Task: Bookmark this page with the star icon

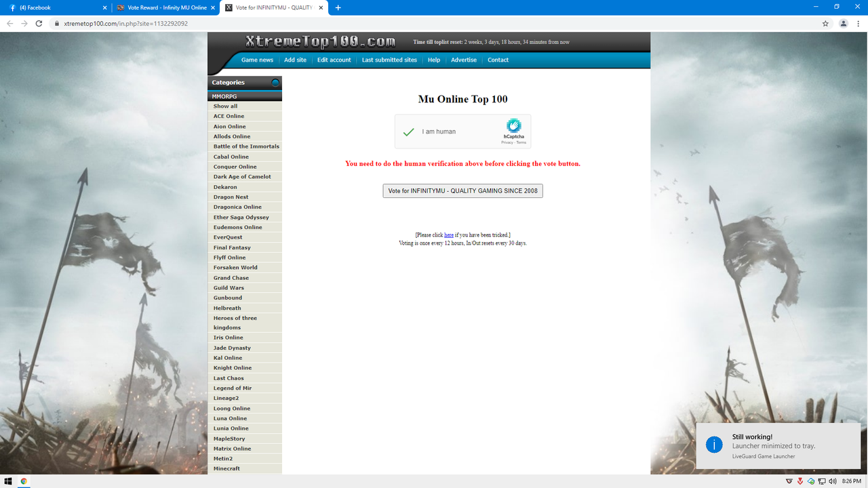Action: tap(825, 23)
